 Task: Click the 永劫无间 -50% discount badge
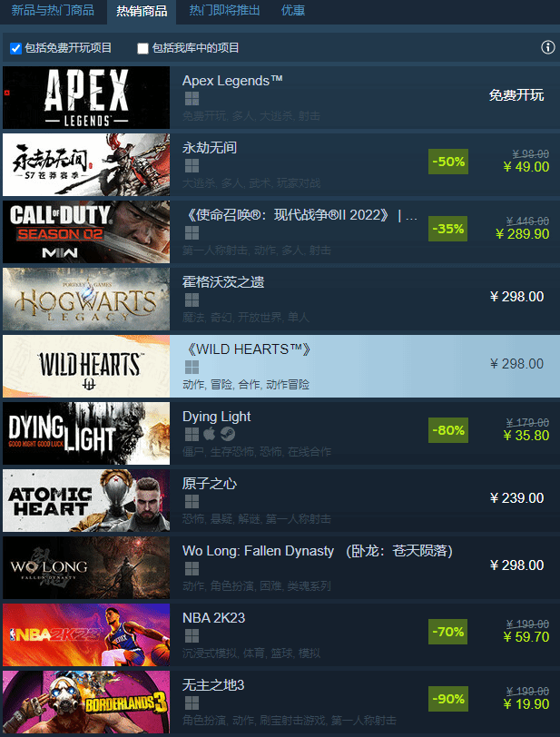[448, 162]
